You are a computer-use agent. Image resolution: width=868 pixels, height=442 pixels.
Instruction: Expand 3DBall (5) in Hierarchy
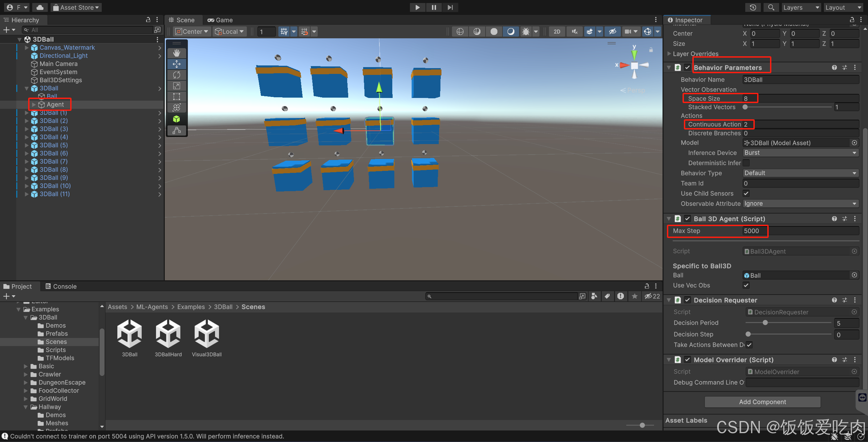26,145
